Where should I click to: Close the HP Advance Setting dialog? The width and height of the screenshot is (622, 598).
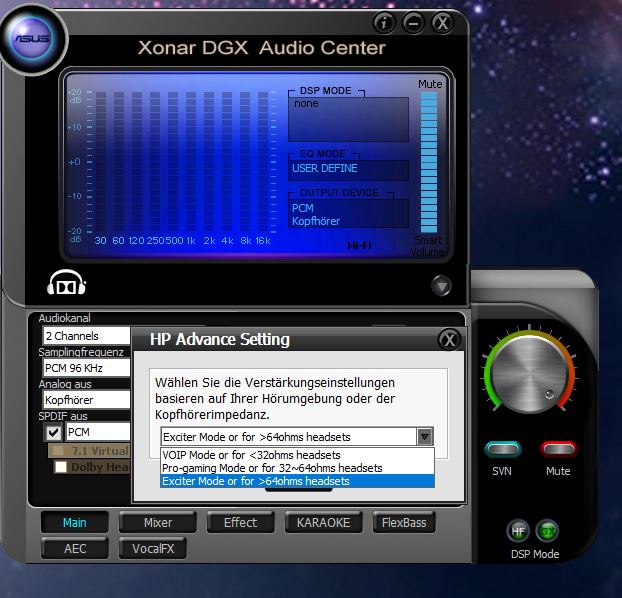tap(449, 340)
